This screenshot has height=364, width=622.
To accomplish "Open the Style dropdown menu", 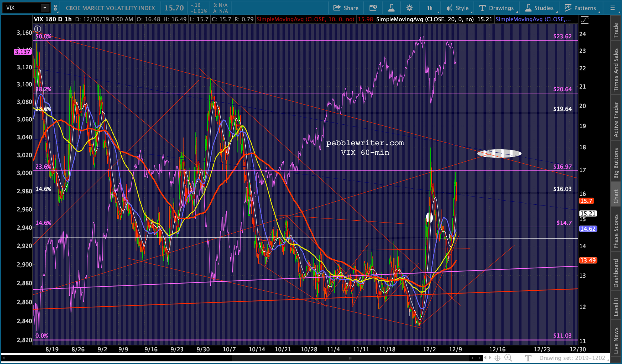I will coord(458,8).
